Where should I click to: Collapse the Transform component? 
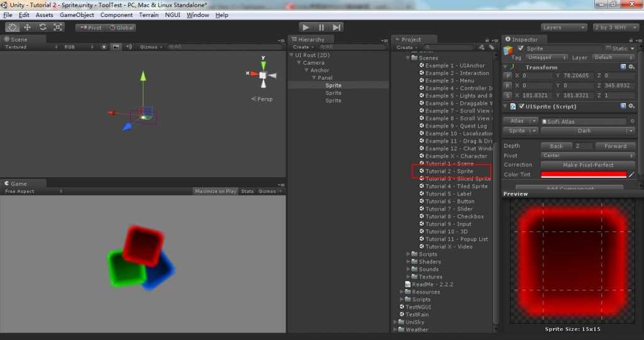505,67
